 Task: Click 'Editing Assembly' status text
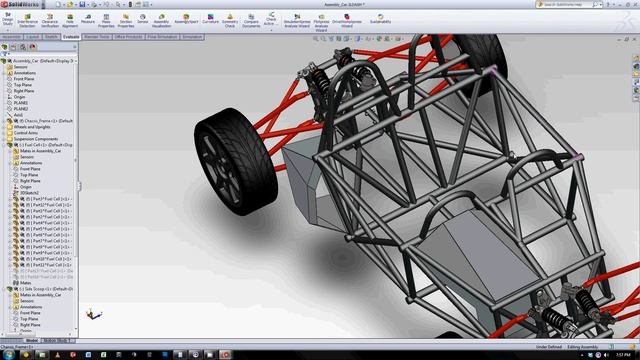[582, 347]
